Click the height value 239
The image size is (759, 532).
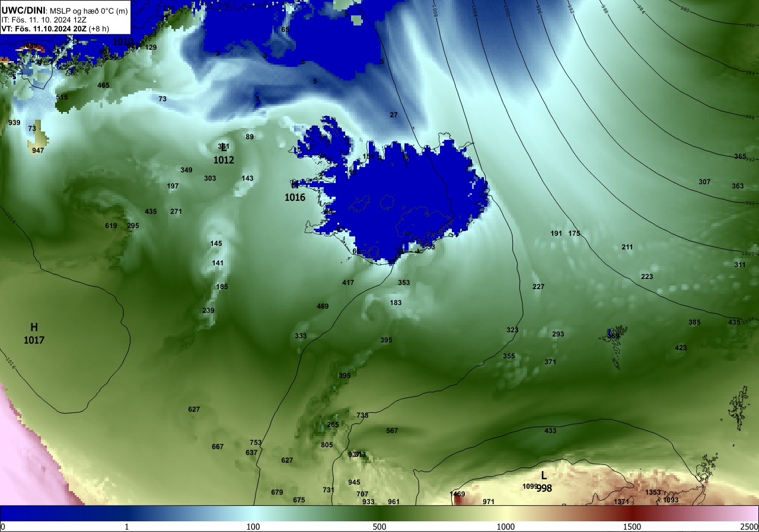(208, 310)
